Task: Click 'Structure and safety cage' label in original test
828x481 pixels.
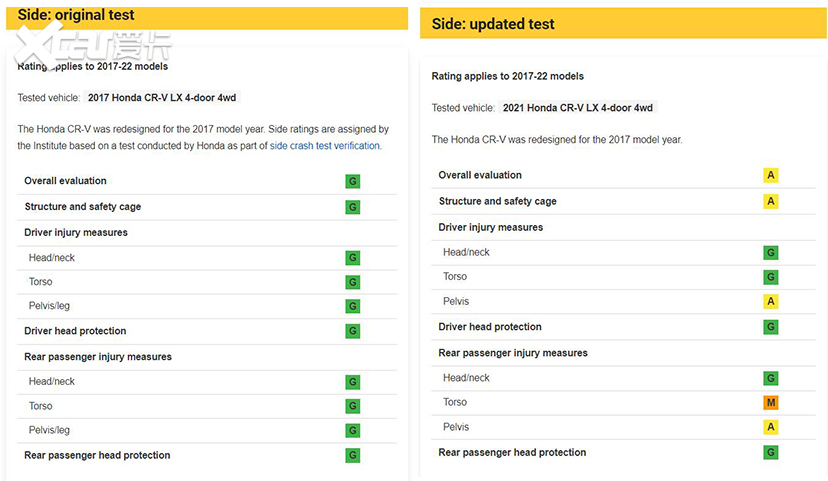Action: (x=83, y=206)
